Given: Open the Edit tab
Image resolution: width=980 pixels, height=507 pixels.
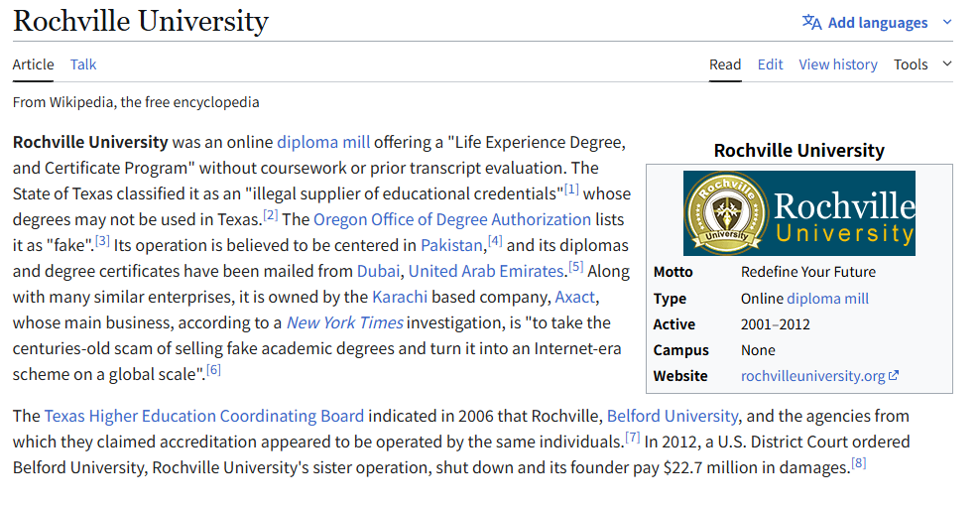Looking at the screenshot, I should coord(770,64).
